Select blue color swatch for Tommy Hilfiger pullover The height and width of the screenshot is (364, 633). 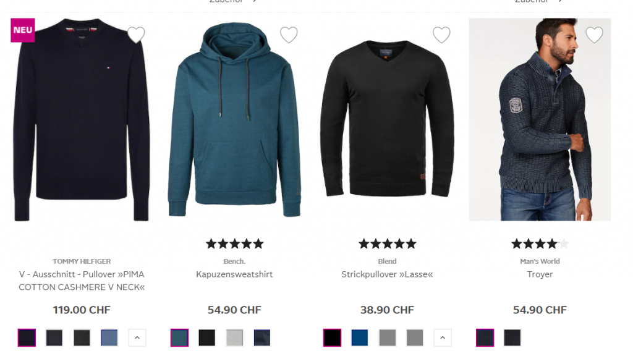tap(109, 338)
